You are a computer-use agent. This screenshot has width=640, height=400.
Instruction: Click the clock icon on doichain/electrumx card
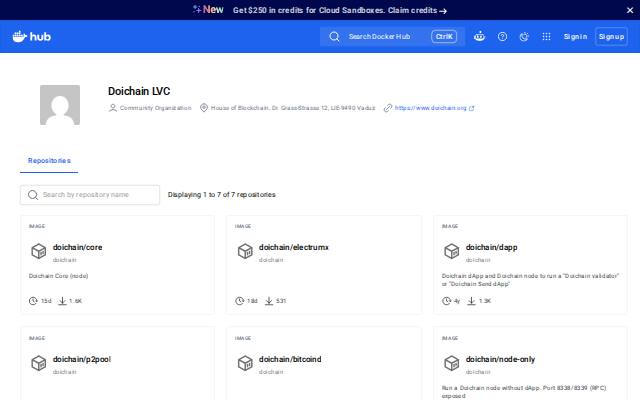click(240, 301)
